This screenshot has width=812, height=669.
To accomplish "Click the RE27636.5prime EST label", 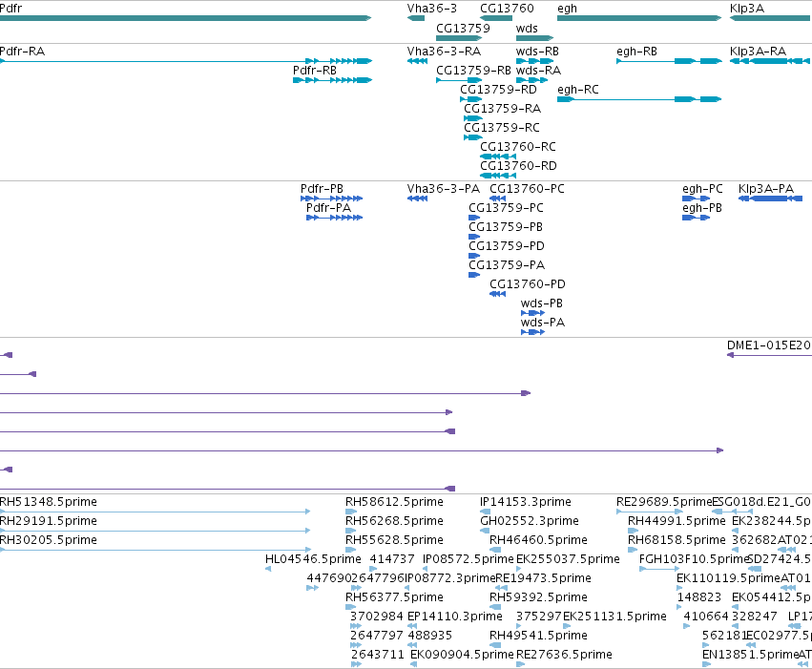I will coord(565,655).
